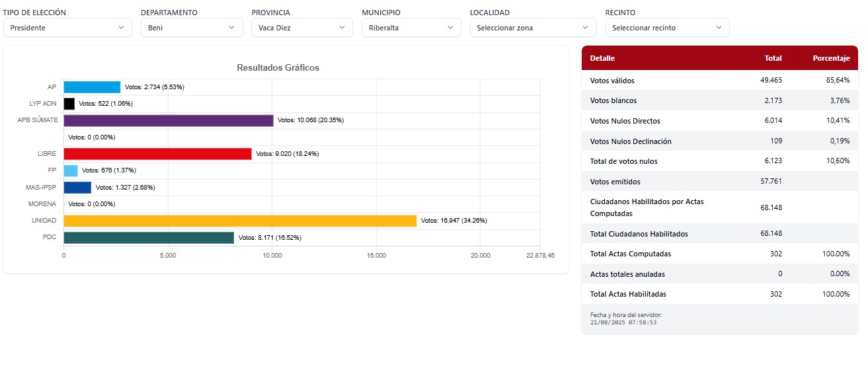Expand the Localidad 'Seleccionar zona' dropdown
The width and height of the screenshot is (868, 366).
pyautogui.click(x=532, y=28)
